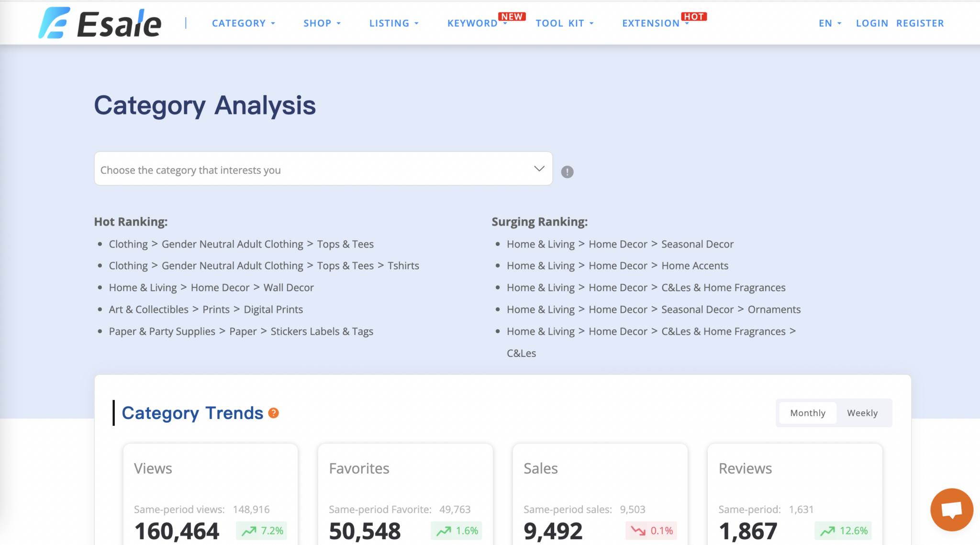Click the Esale logo
This screenshot has width=980, height=545.
pos(100,22)
